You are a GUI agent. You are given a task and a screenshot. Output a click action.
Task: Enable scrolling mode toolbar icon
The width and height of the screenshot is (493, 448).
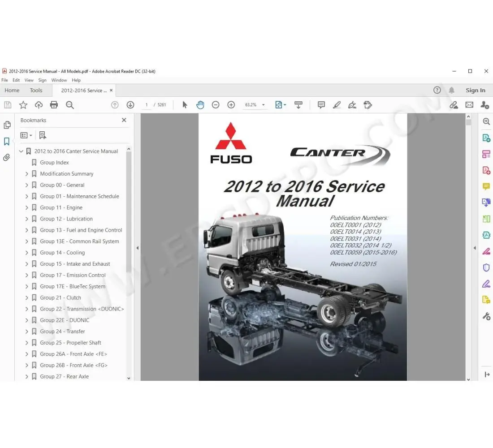point(298,105)
